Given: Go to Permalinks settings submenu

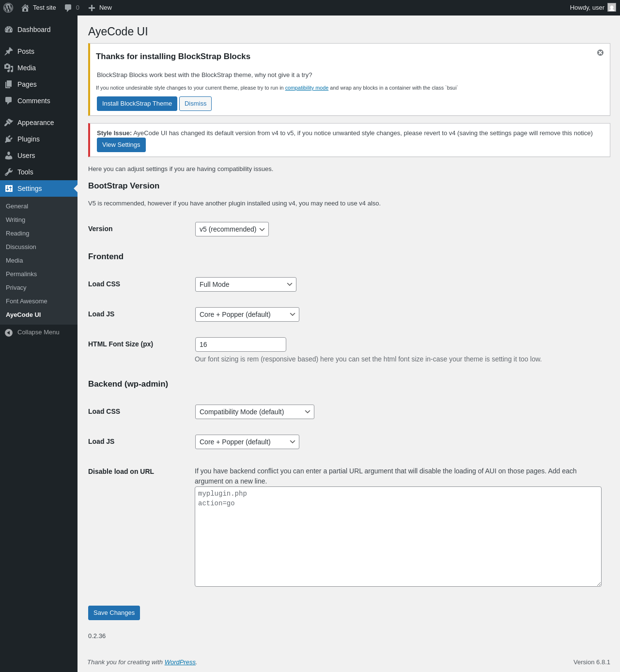Looking at the screenshot, I should (39, 274).
